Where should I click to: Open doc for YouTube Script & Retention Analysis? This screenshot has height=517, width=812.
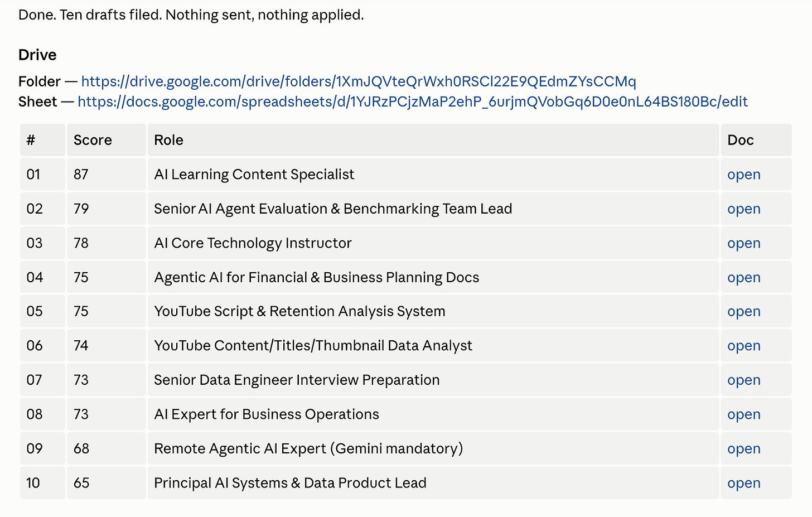coord(744,311)
